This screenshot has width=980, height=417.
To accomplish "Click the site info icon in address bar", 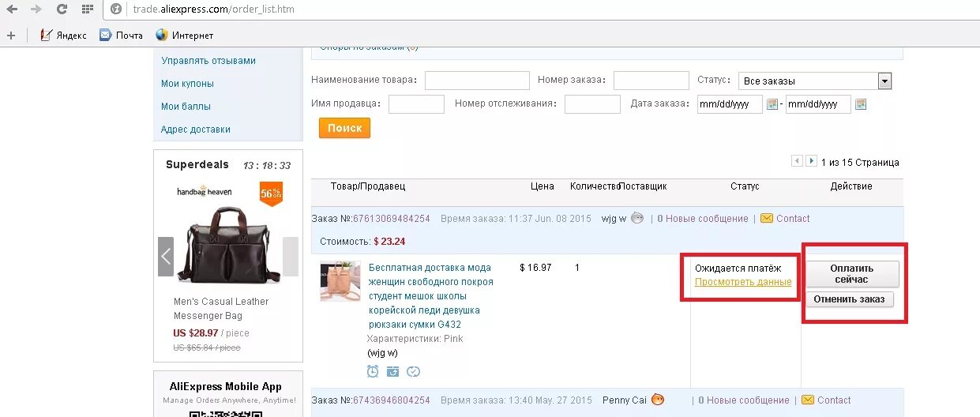I will pos(116,9).
